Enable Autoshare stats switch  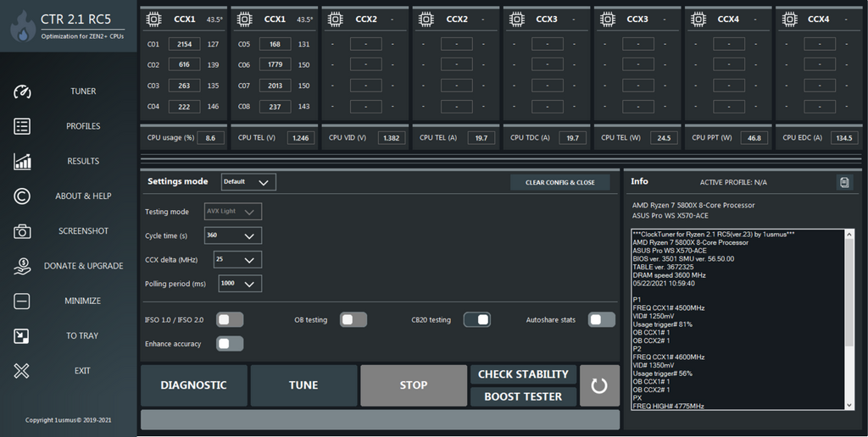click(602, 320)
